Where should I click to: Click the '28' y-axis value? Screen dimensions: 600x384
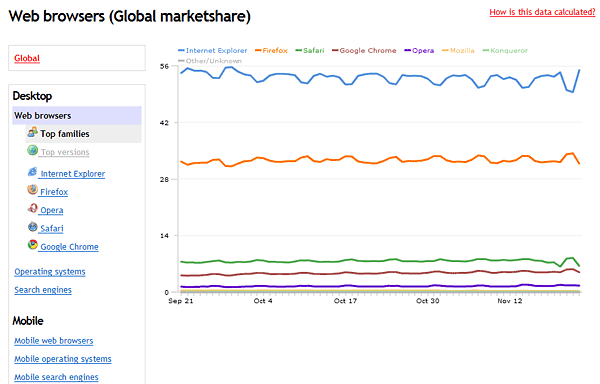[164, 179]
